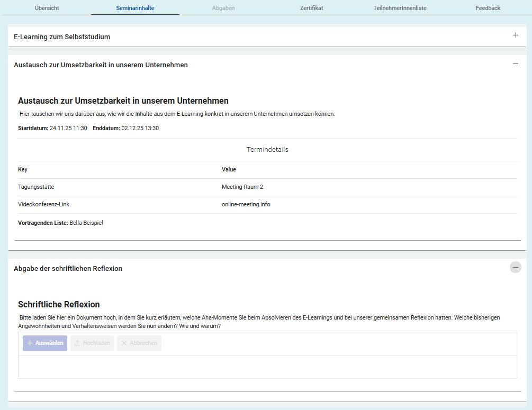Click the Meeting-Raum 2 value cell
The width and height of the screenshot is (532, 410).
tap(242, 187)
